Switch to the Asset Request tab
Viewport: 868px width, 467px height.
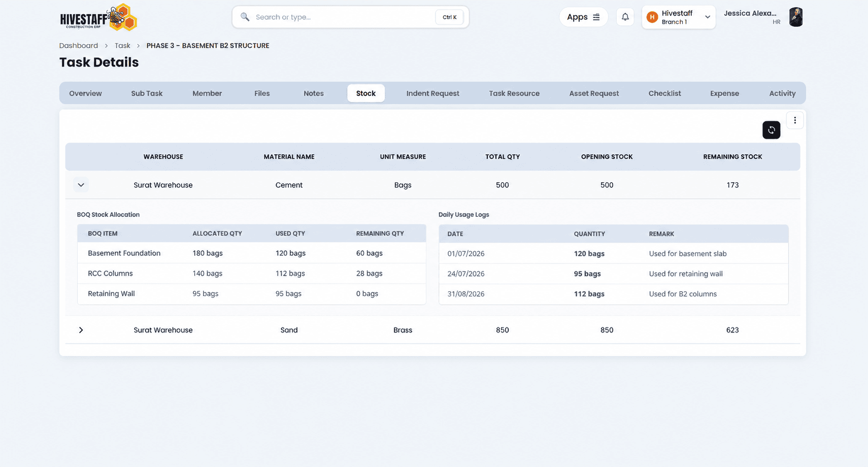pyautogui.click(x=594, y=93)
